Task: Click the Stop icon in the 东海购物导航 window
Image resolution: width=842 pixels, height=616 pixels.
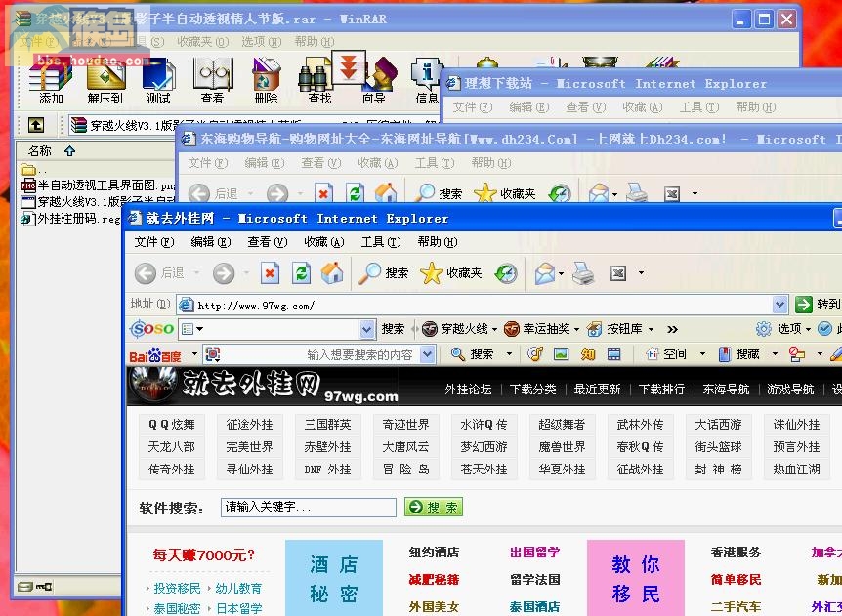Action: 323,193
